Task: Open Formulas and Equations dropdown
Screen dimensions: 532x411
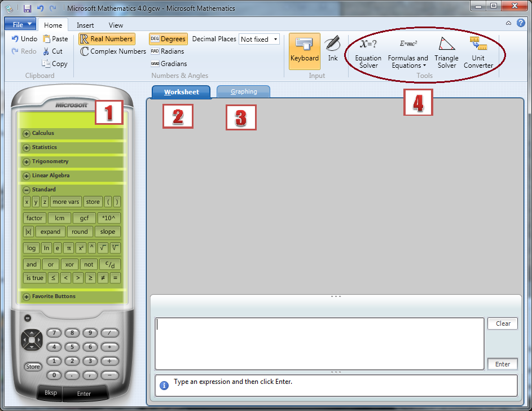Action: click(408, 62)
